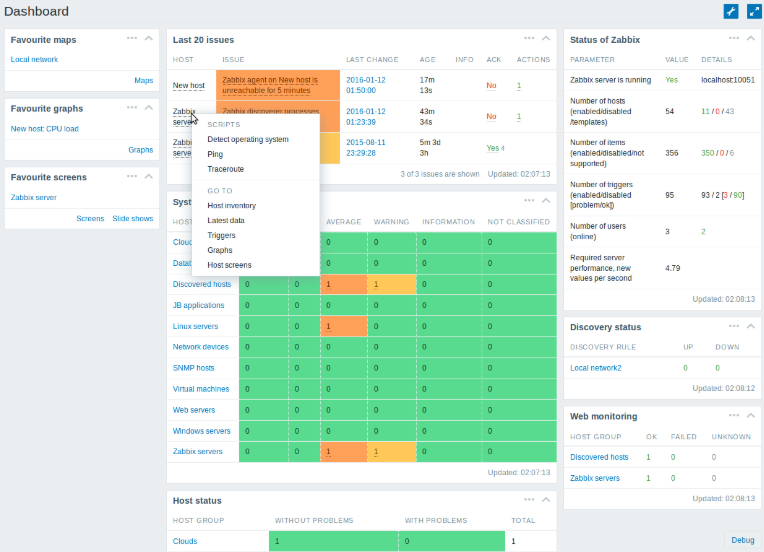The height and width of the screenshot is (552, 764).
Task: Open Last 20 issues three-dot menu
Action: click(x=529, y=38)
